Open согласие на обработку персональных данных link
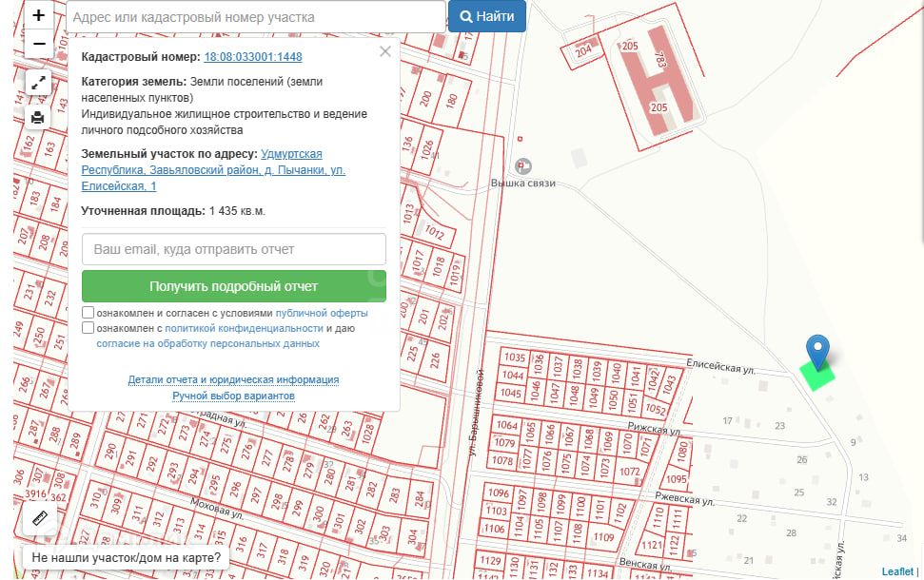 pyautogui.click(x=208, y=343)
